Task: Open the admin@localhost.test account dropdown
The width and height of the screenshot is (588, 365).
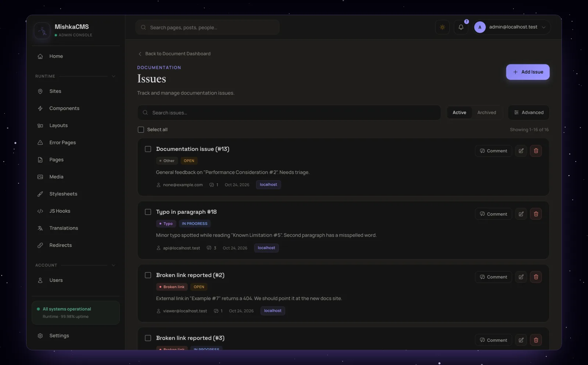Action: (512, 27)
